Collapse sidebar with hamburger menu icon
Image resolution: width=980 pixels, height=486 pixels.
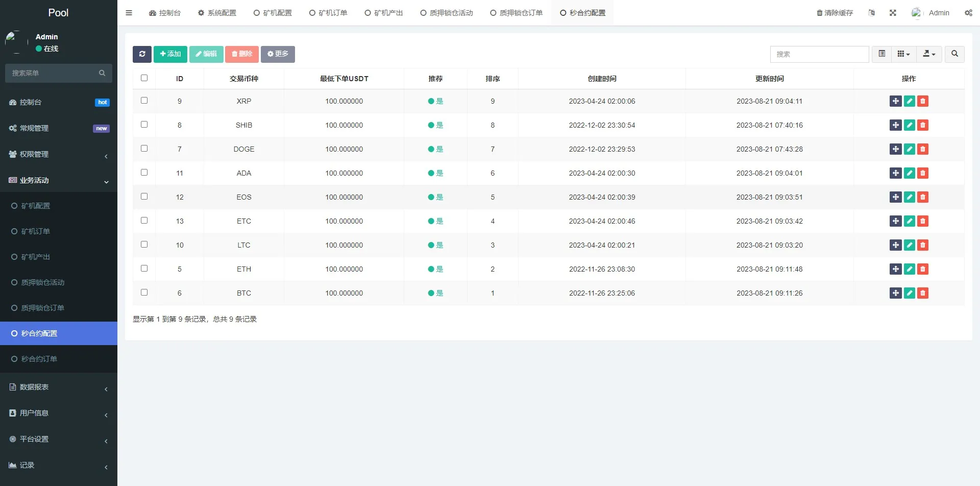[129, 13]
